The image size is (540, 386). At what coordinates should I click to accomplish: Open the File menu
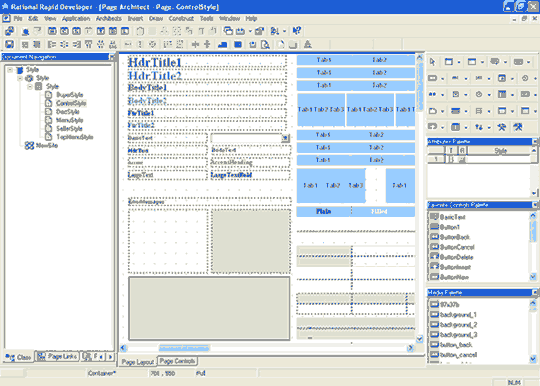point(18,19)
